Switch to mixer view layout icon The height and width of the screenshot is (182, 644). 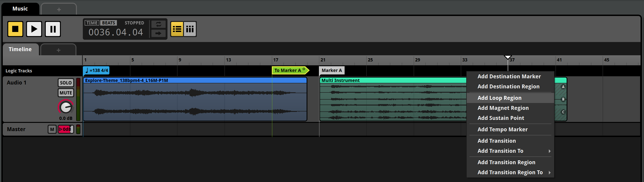(x=190, y=29)
